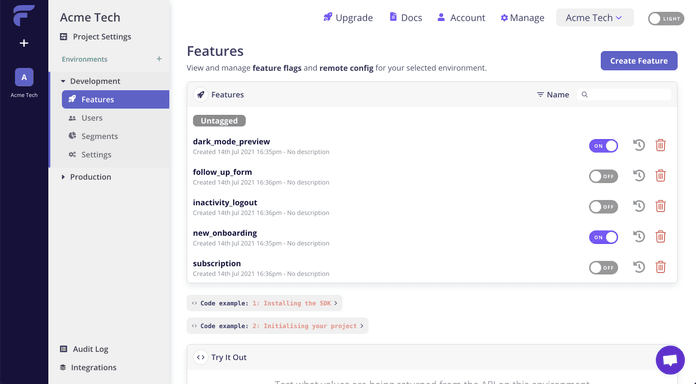The height and width of the screenshot is (384, 696).
Task: View history for new_onboarding feature
Action: pos(639,237)
